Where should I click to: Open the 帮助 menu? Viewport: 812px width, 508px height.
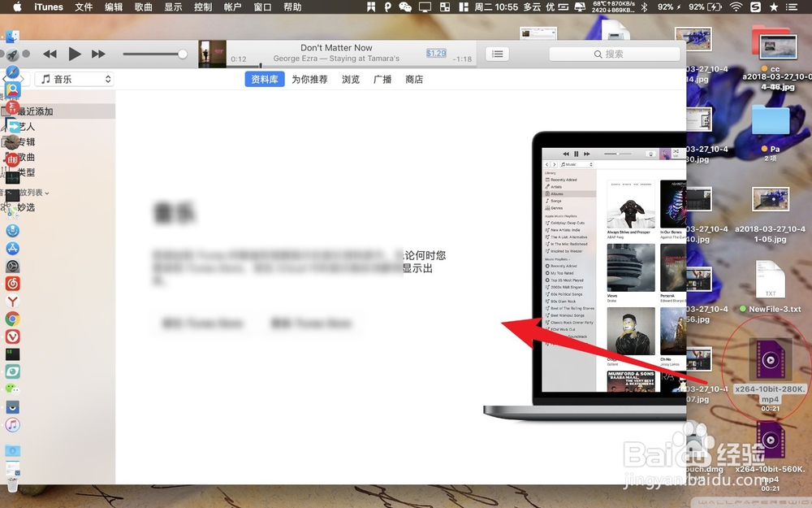pos(292,7)
